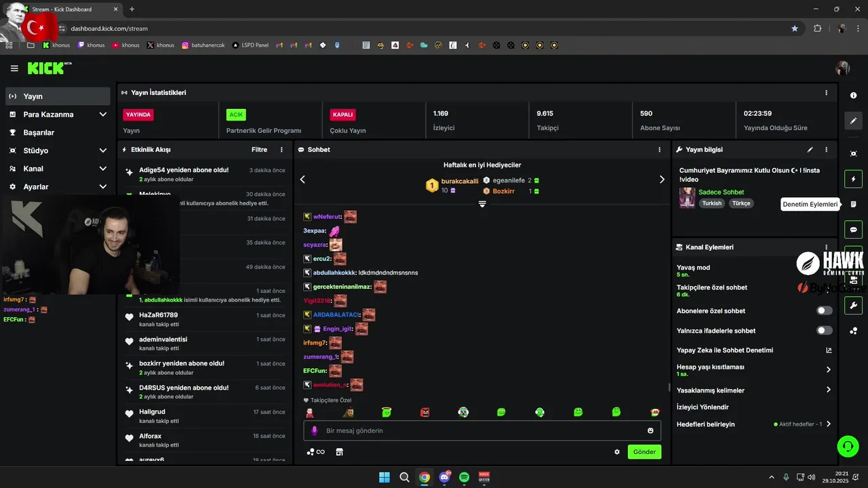Expand Stüdyo menu
868x488 pixels.
click(x=103, y=150)
